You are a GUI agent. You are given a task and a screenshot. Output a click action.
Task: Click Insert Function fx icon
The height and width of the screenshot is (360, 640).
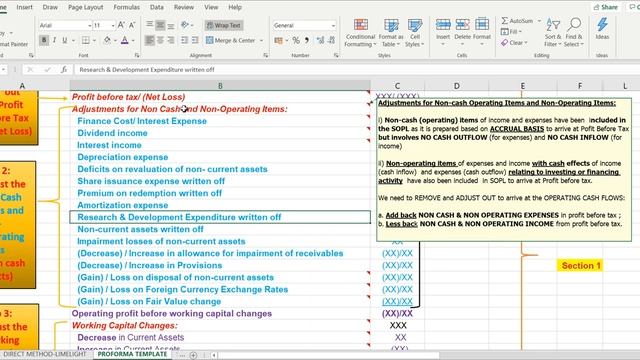tap(64, 70)
